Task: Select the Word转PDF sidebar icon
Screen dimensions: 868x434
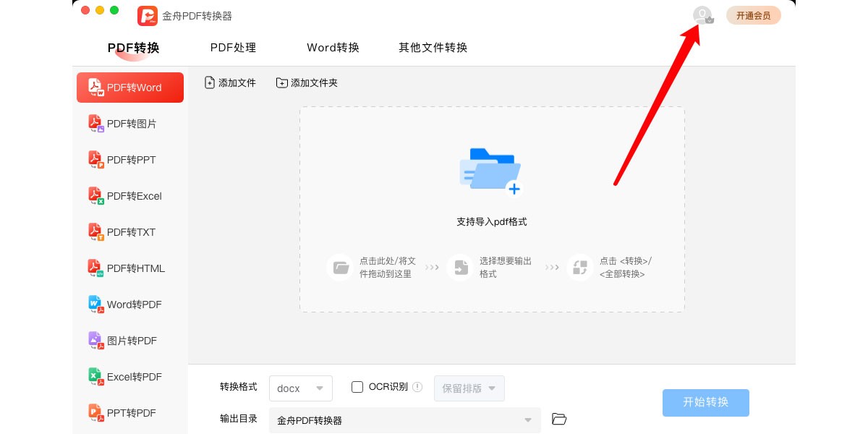Action: (x=96, y=305)
